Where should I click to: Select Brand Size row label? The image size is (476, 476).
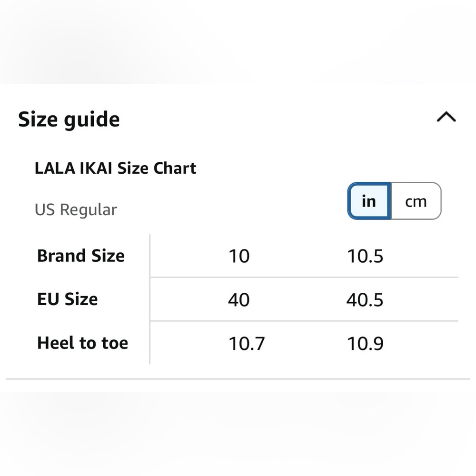pos(80,256)
